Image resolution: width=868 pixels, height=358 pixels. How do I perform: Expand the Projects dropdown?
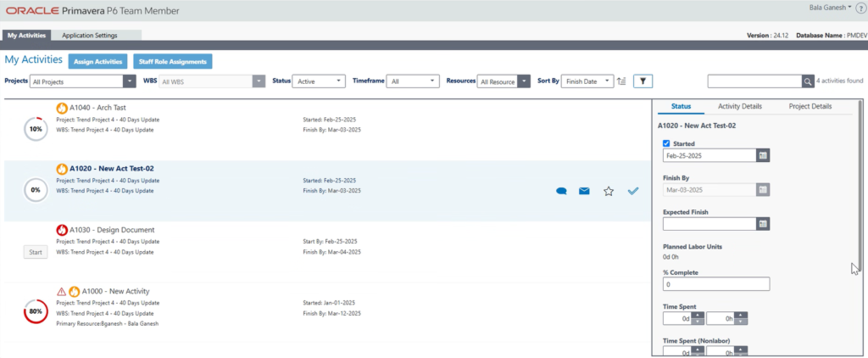(x=130, y=81)
